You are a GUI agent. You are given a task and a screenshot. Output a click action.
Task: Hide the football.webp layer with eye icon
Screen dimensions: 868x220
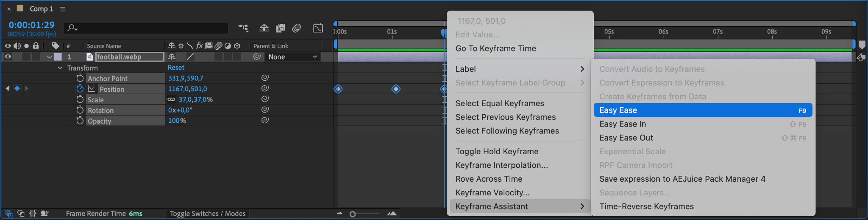point(8,56)
